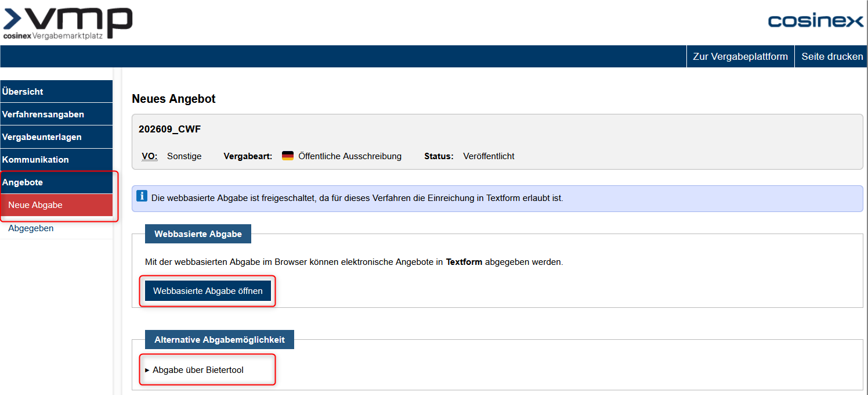
Task: Open the Übersicht menu item
Action: (56, 91)
